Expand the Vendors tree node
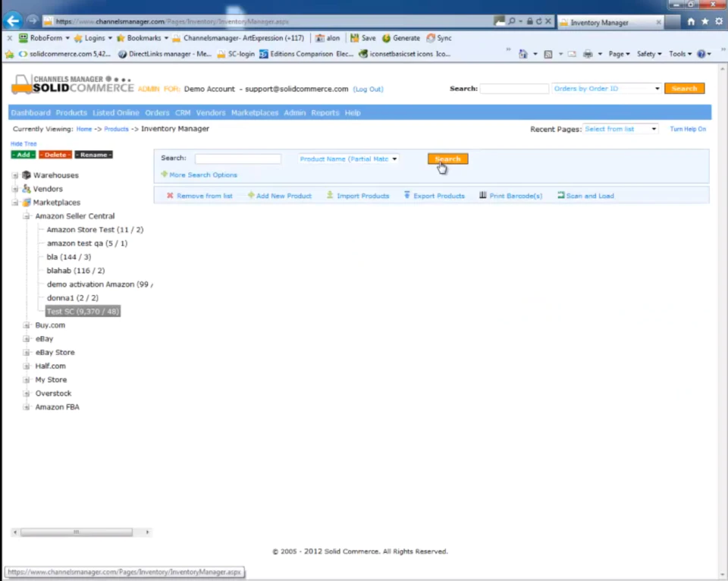This screenshot has width=728, height=581. 15,189
